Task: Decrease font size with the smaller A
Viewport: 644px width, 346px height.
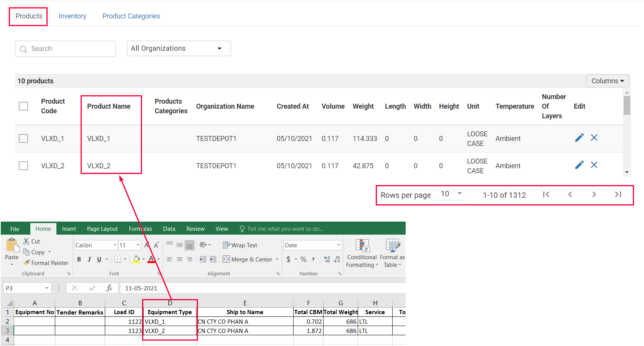Action: click(156, 245)
